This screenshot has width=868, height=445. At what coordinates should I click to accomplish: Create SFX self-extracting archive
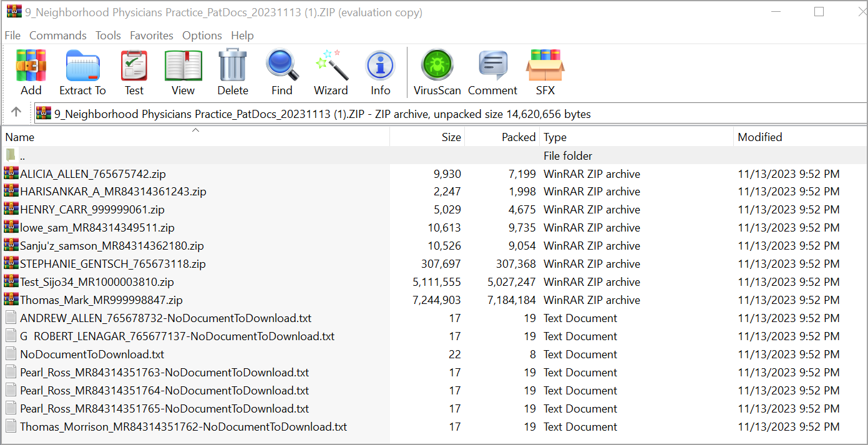coord(545,73)
